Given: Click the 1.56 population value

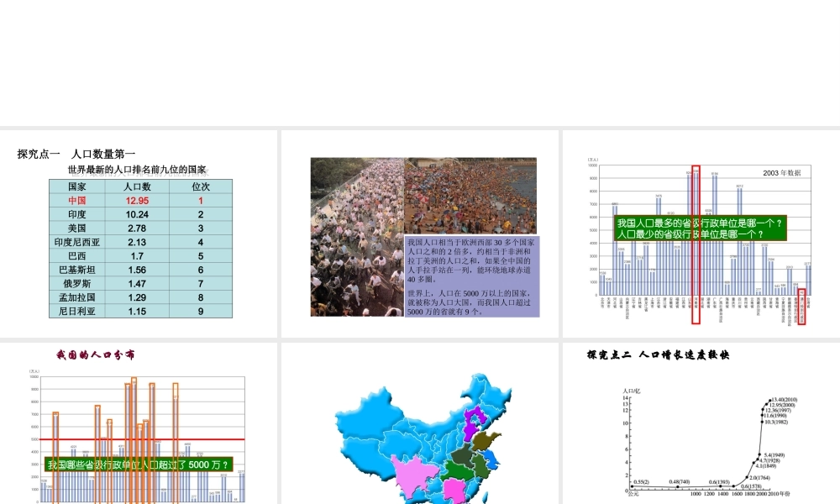Looking at the screenshot, I should coord(137,270).
